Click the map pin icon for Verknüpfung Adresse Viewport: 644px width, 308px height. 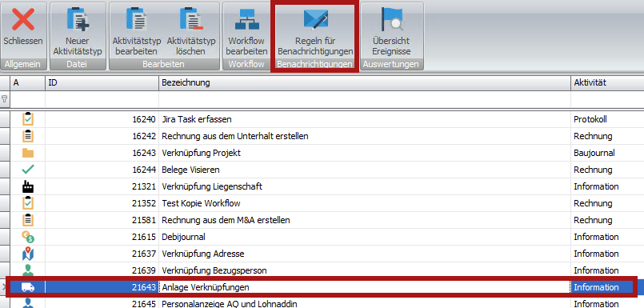pos(27,254)
